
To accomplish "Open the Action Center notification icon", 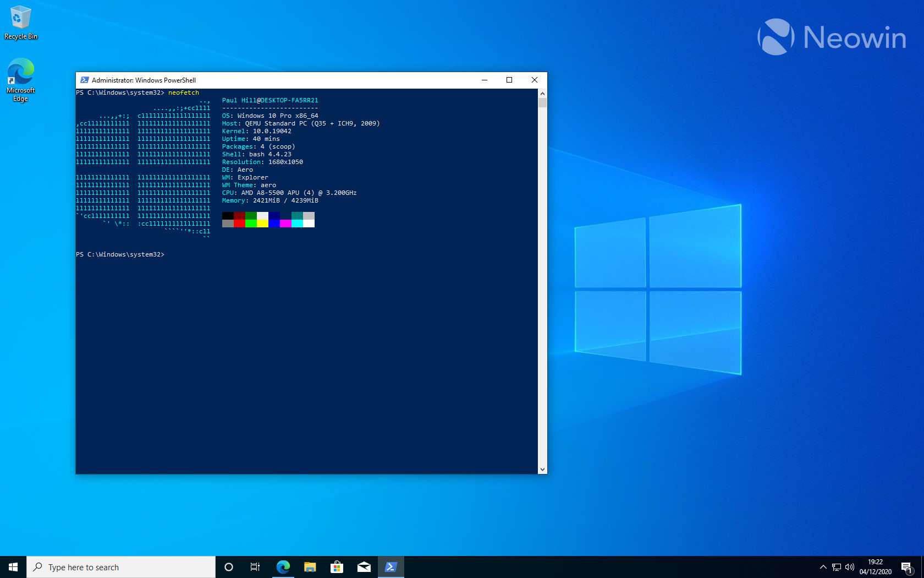I will tap(908, 567).
